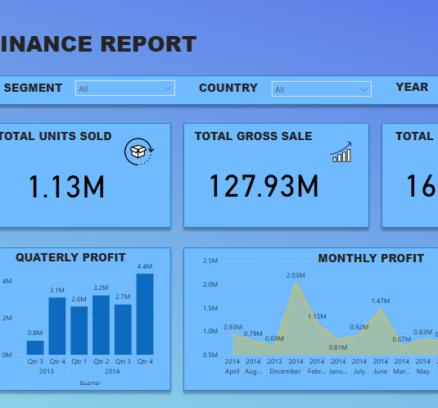438x408 pixels.
Task: Click the 0.83M May data label
Action: tap(423, 332)
